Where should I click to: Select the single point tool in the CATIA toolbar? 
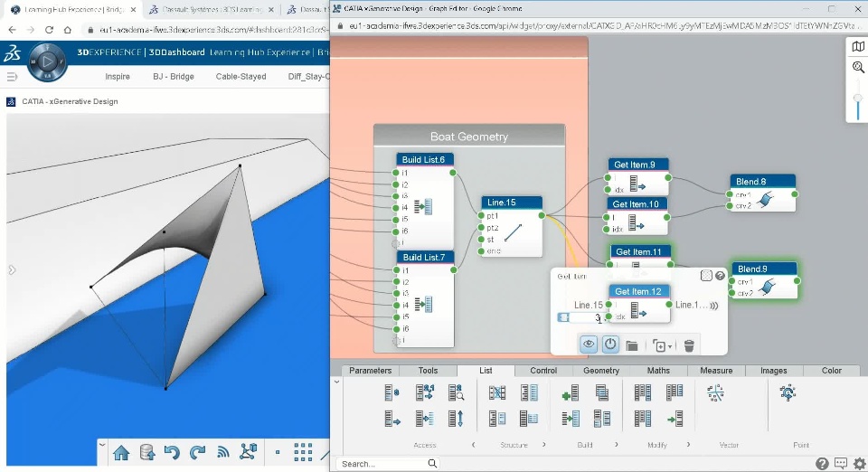click(278, 452)
